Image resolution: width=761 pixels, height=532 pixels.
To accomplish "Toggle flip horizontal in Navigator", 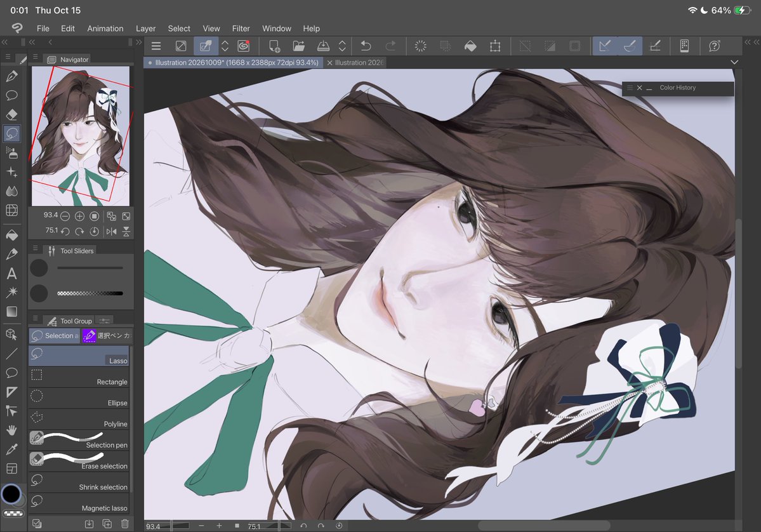I will point(111,232).
